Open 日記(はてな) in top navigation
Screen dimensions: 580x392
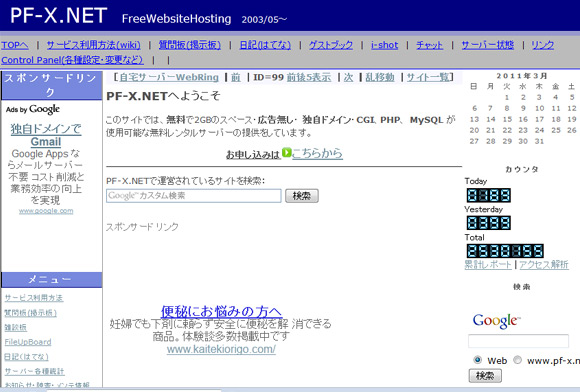265,45
